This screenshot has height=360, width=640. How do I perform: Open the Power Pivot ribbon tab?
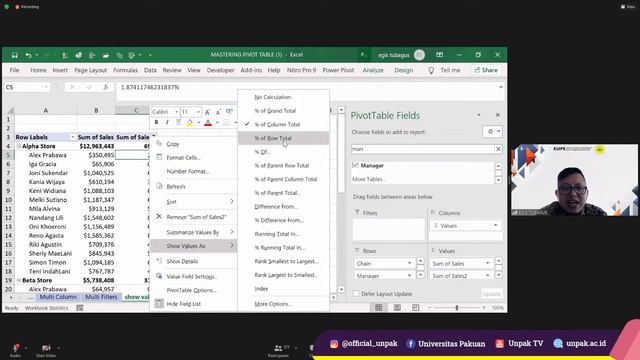point(338,70)
